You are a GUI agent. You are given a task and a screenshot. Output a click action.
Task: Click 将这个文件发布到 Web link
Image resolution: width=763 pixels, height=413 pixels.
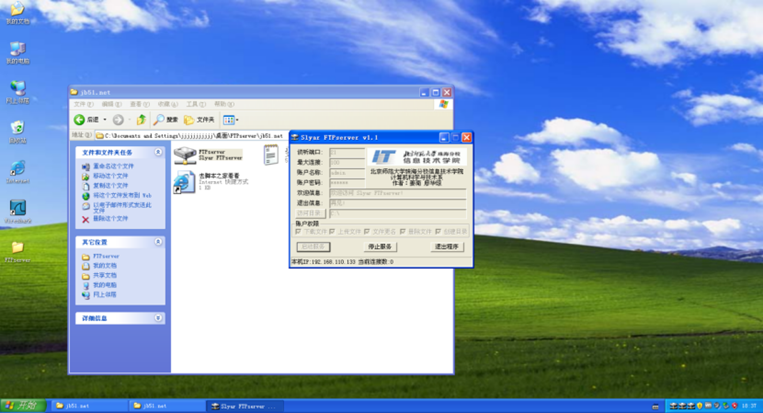coord(122,196)
